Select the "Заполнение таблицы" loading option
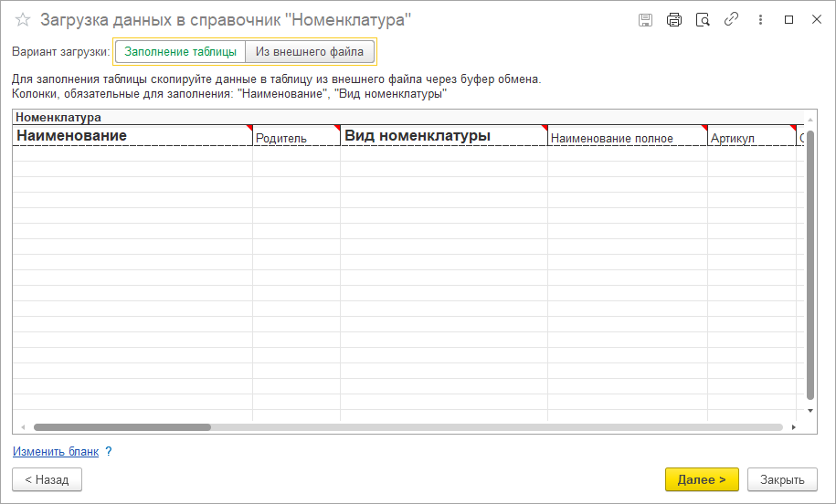836x504 pixels. [x=180, y=52]
